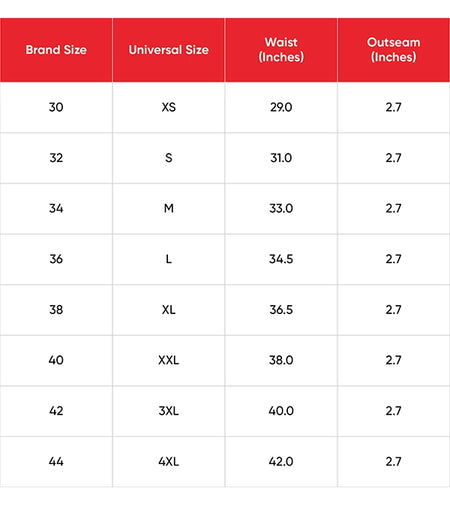Click waist value 42.0

281,462
